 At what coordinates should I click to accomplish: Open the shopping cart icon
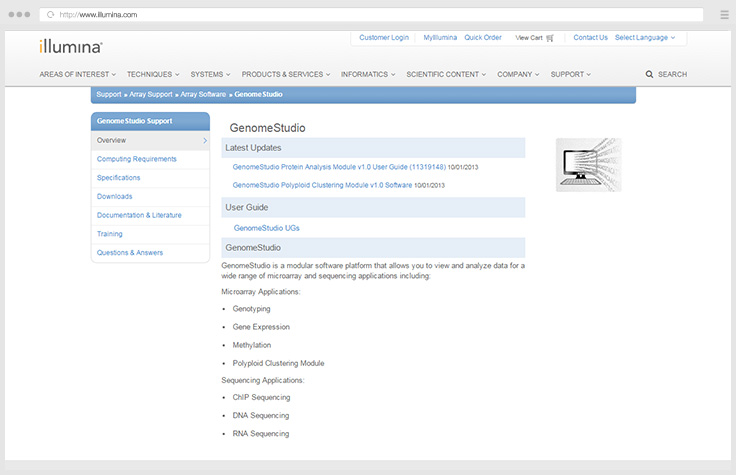coord(550,38)
